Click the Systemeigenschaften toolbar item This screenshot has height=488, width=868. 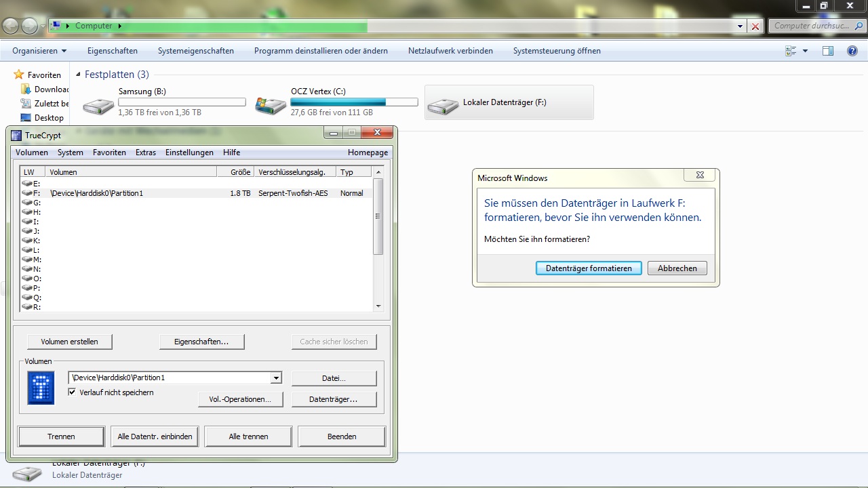click(196, 51)
